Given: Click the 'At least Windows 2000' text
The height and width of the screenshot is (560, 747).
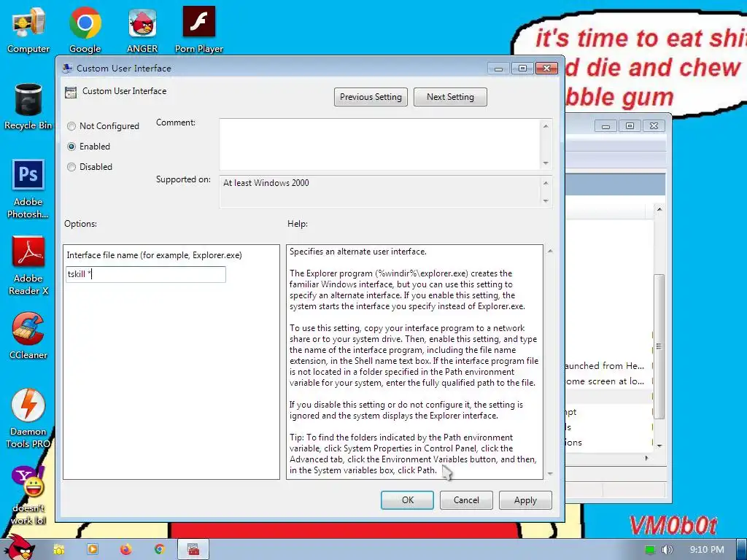Looking at the screenshot, I should pos(266,183).
